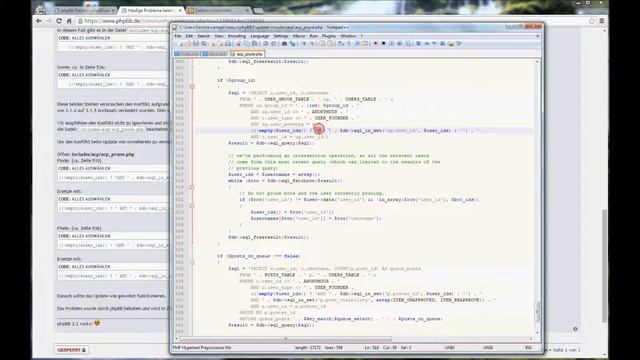This screenshot has height=360, width=640.
Task: Open the File menu in Notepad++
Action: [x=178, y=36]
